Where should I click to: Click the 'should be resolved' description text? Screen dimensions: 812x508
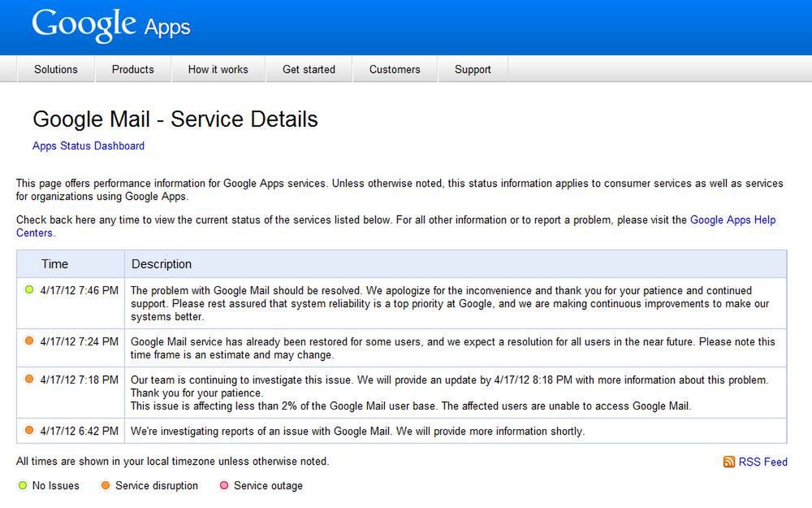pyautogui.click(x=450, y=303)
